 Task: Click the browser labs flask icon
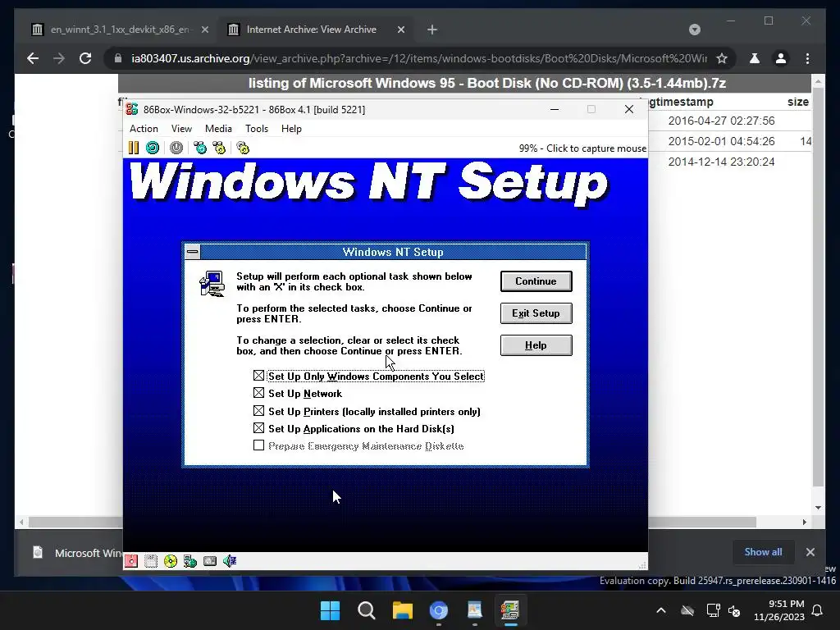pos(755,58)
